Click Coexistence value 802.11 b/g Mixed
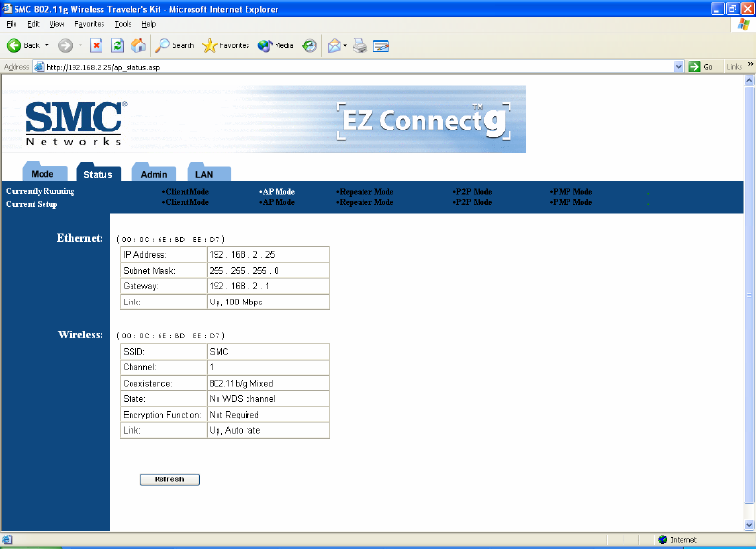This screenshot has height=549, width=756. coord(241,384)
